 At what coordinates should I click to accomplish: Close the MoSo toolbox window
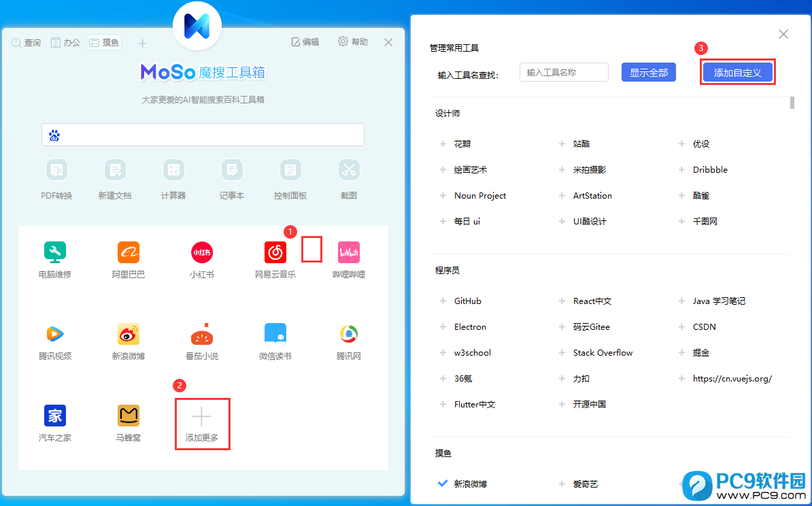[x=388, y=42]
